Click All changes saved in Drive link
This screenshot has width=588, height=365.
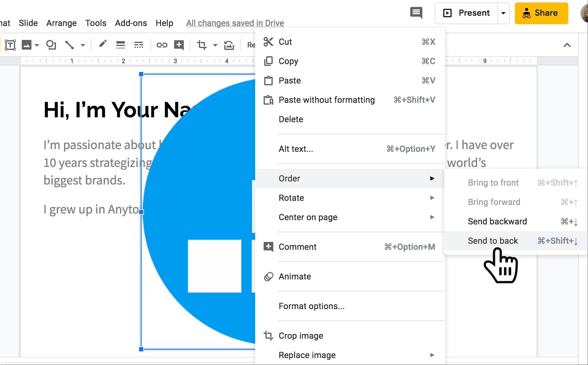(x=235, y=23)
